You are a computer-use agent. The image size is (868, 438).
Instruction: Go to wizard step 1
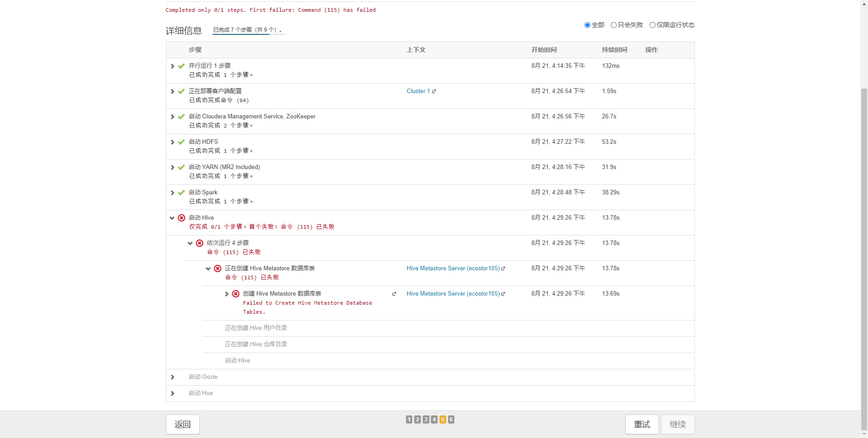pyautogui.click(x=409, y=419)
